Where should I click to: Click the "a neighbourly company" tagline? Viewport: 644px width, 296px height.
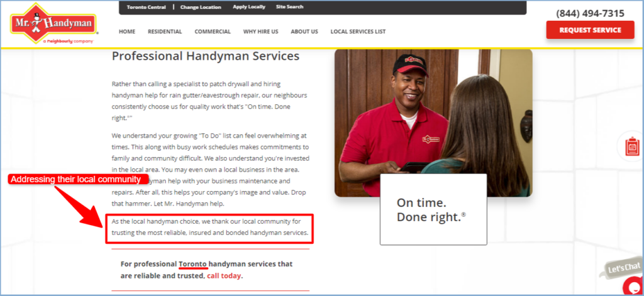68,41
